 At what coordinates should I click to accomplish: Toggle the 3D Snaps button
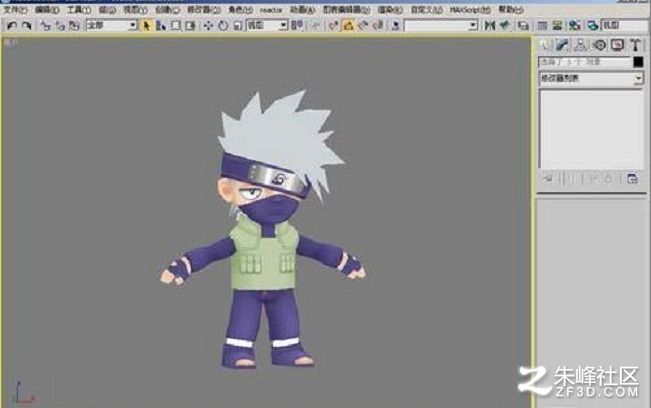coord(333,26)
